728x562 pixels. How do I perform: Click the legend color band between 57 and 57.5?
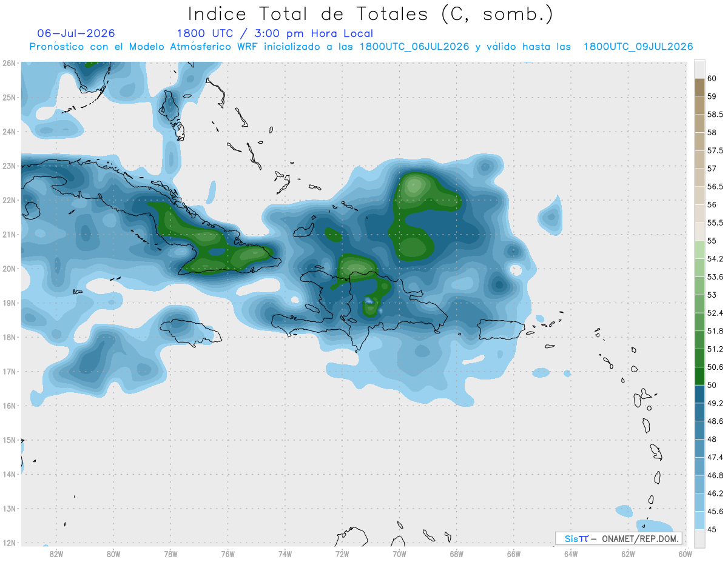pyautogui.click(x=699, y=159)
